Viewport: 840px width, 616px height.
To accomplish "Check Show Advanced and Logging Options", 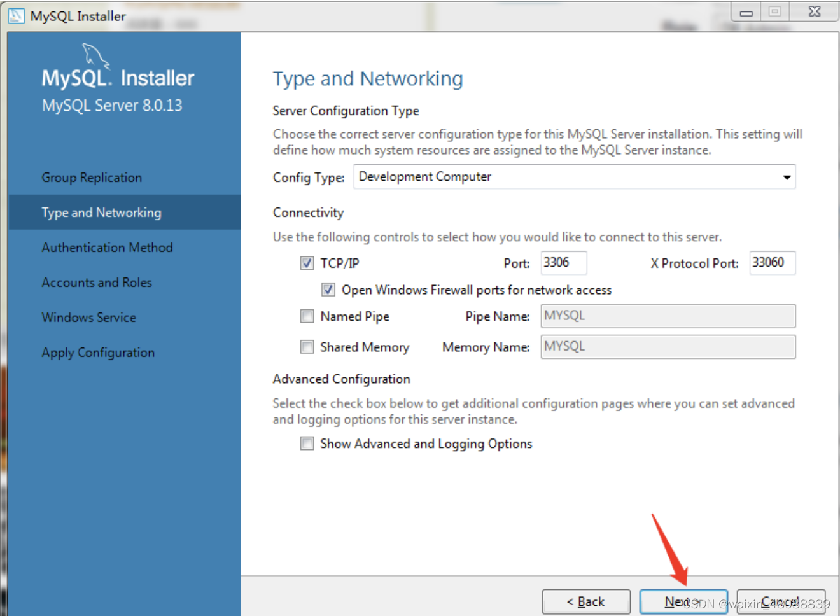I will pyautogui.click(x=307, y=444).
